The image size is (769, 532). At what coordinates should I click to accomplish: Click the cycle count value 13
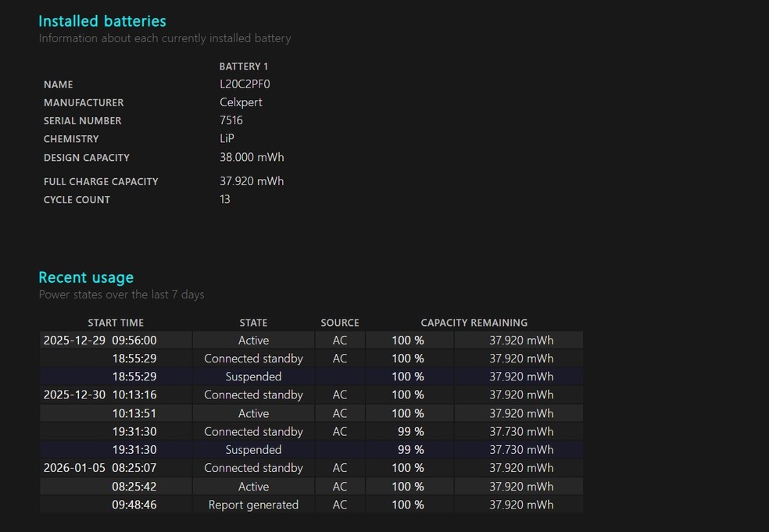225,199
